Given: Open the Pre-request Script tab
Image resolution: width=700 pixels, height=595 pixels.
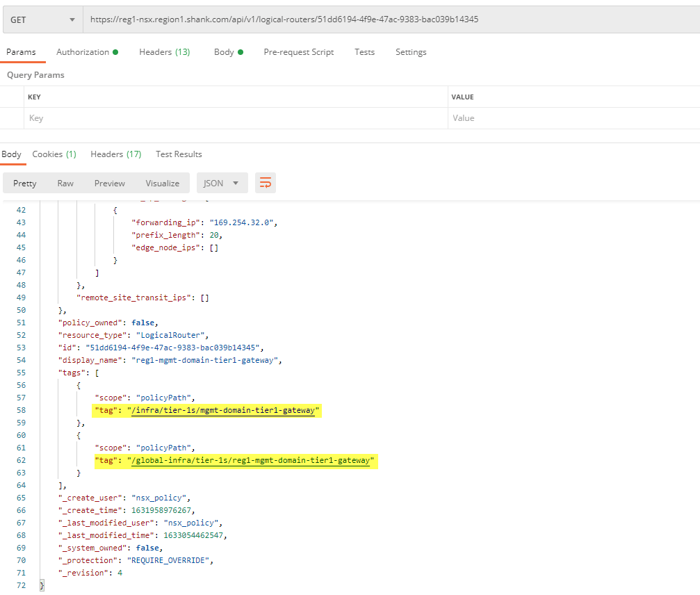Looking at the screenshot, I should (299, 52).
